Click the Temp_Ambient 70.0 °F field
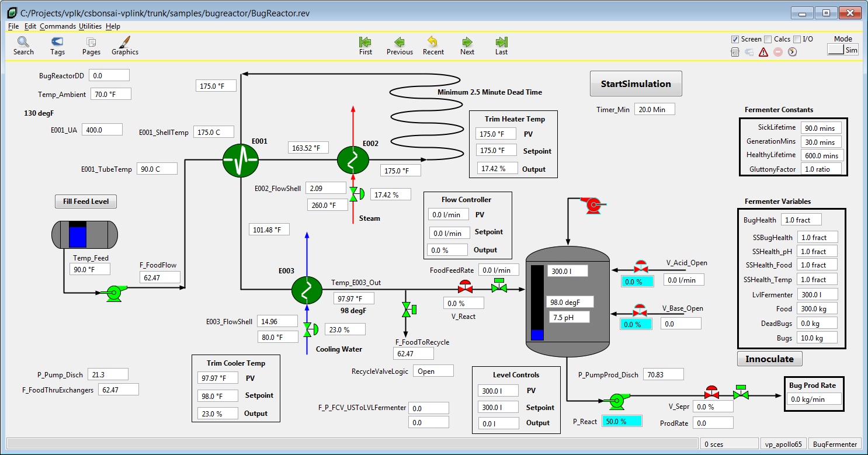The height and width of the screenshot is (455, 868). pos(111,94)
